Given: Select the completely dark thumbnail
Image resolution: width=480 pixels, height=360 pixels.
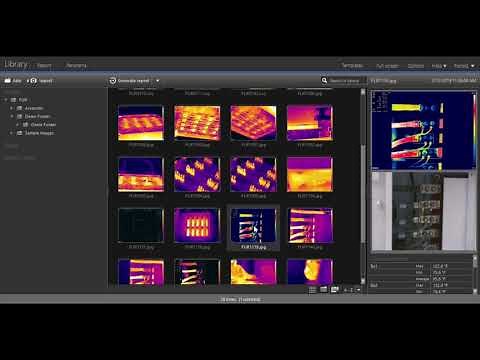Looking at the screenshot, I should tap(141, 225).
